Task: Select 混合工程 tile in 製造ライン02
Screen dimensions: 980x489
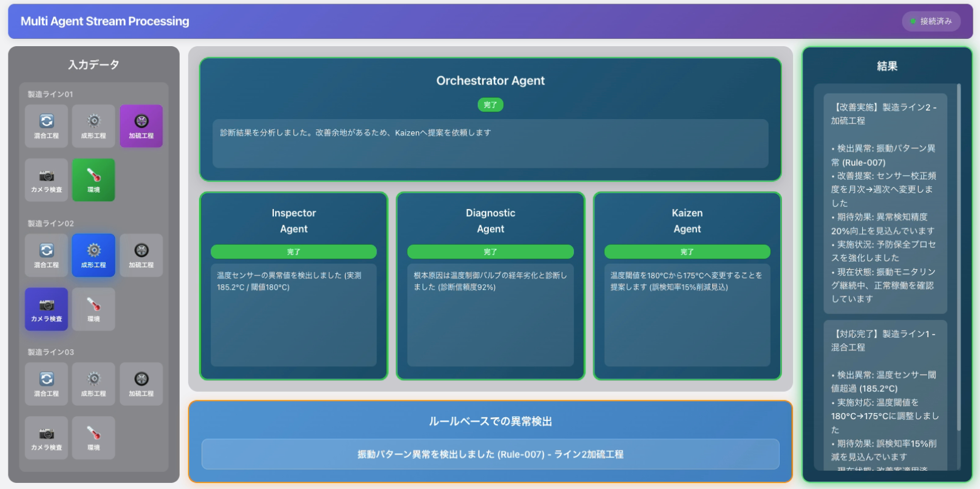Action: pyautogui.click(x=47, y=255)
